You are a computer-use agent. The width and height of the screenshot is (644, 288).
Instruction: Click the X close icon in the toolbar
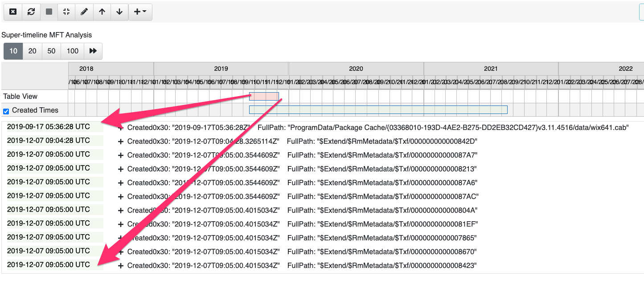click(x=12, y=12)
